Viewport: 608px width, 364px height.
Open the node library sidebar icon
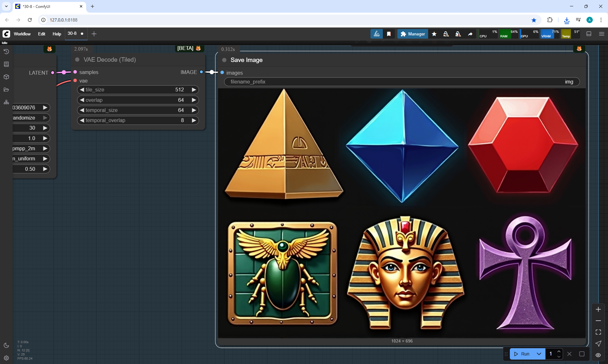pyautogui.click(x=6, y=64)
